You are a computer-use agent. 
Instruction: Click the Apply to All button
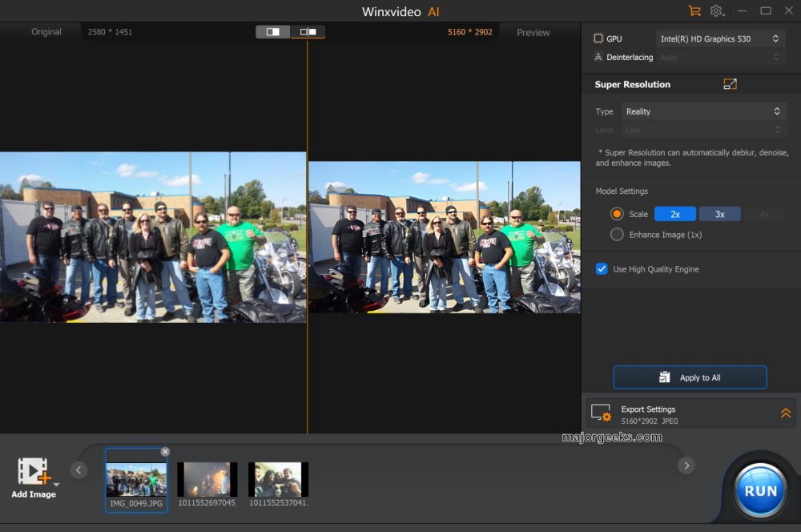(690, 377)
